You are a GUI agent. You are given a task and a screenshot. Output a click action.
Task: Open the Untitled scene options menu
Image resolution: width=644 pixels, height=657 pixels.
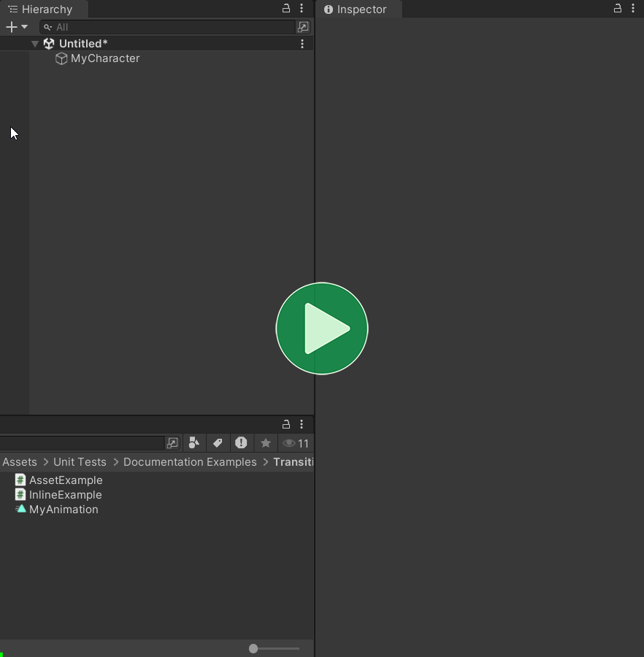(x=302, y=44)
